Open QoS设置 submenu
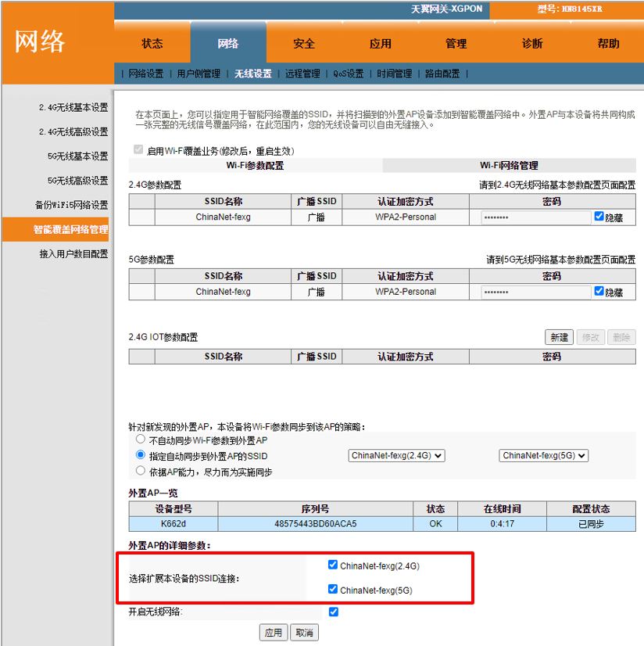The height and width of the screenshot is (646, 644). point(349,74)
